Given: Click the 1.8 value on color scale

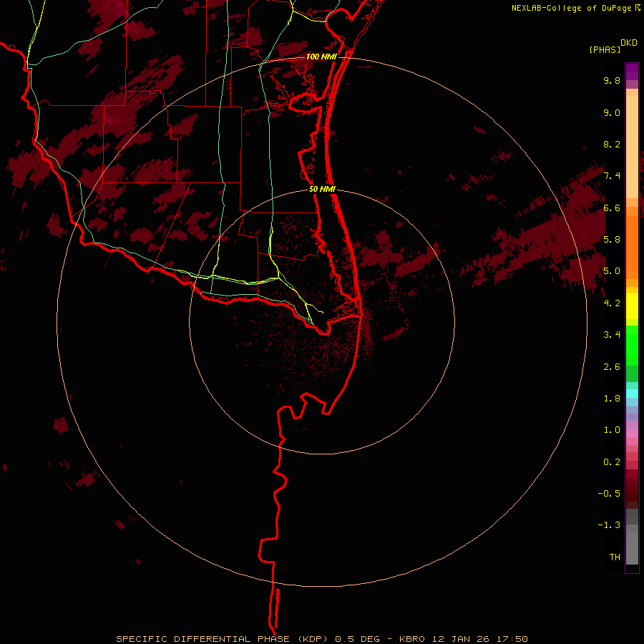Looking at the screenshot, I should tap(612, 399).
